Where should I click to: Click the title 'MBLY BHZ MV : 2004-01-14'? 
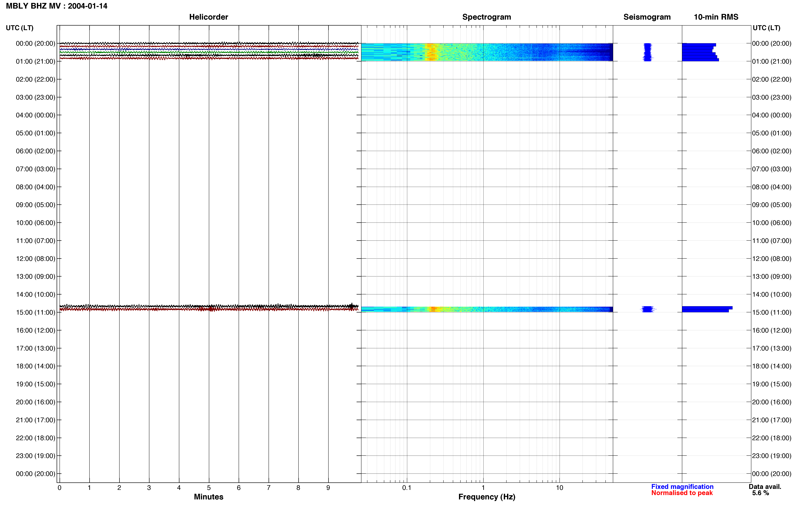56,6
